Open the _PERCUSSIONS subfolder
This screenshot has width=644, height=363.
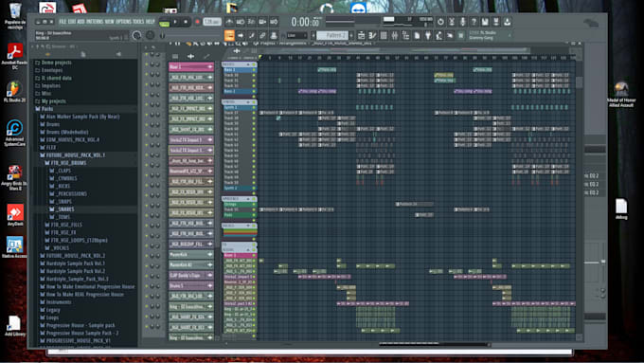[x=71, y=193]
